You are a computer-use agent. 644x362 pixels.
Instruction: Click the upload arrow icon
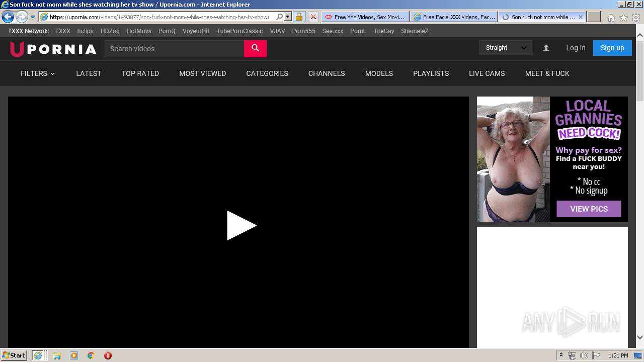546,48
